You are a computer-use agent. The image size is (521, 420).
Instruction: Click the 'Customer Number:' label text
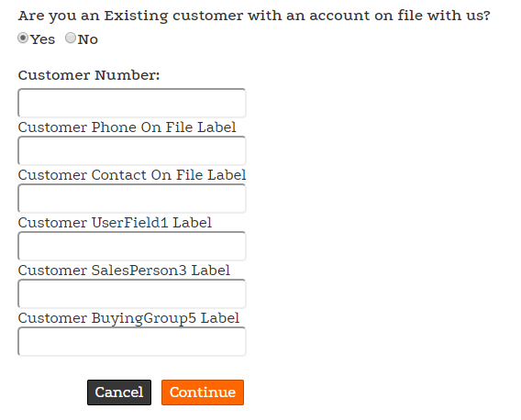point(89,75)
